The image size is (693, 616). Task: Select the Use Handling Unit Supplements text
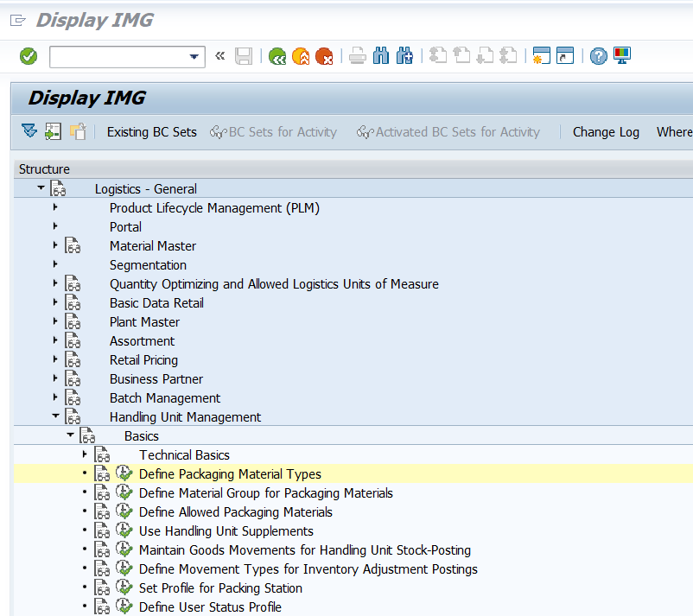point(226,531)
